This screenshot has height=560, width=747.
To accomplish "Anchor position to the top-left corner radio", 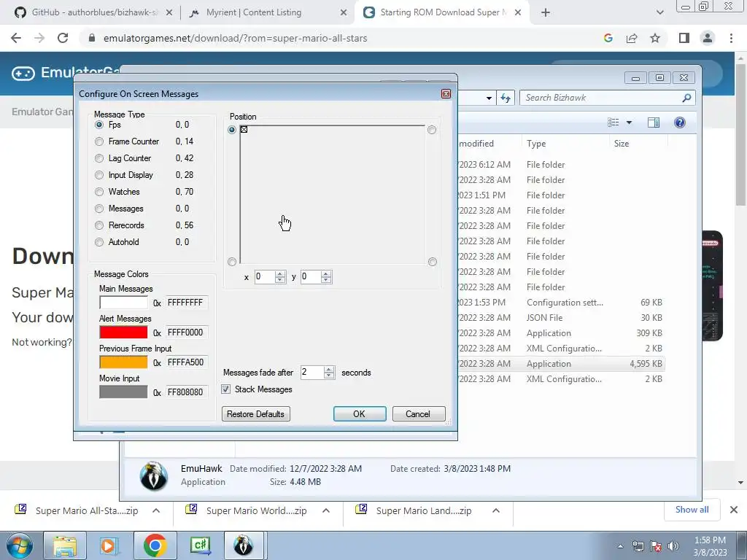I will (232, 130).
